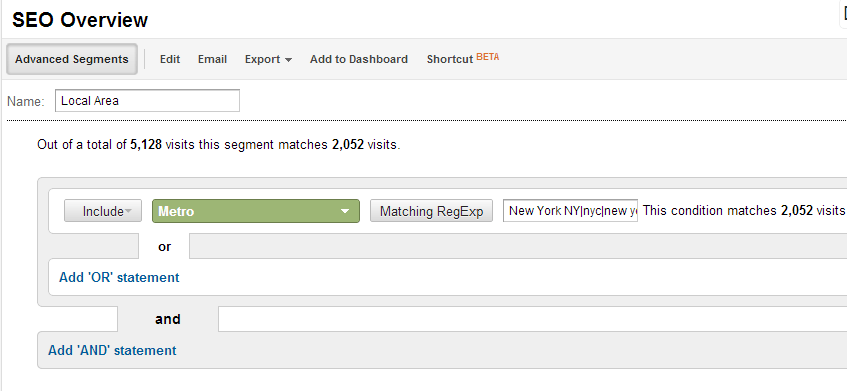This screenshot has height=391, width=847.
Task: Open the Include condition dropdown
Action: pos(103,211)
